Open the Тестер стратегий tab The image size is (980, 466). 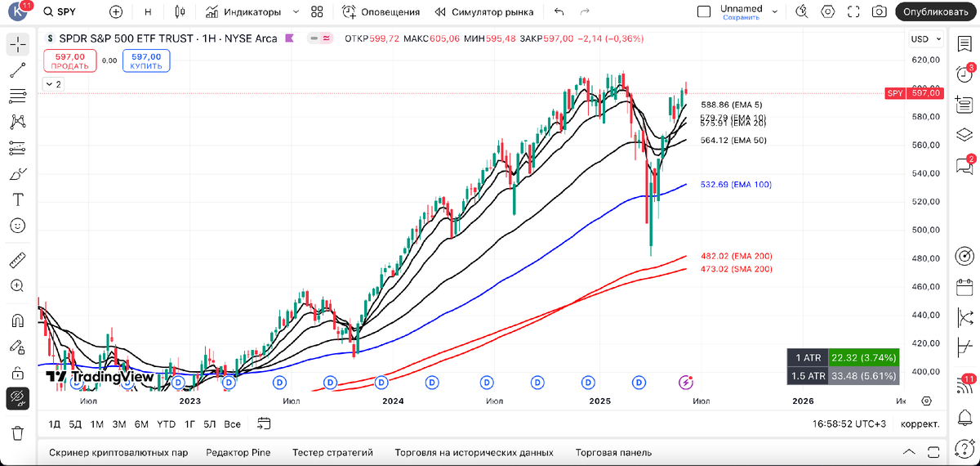(x=332, y=452)
